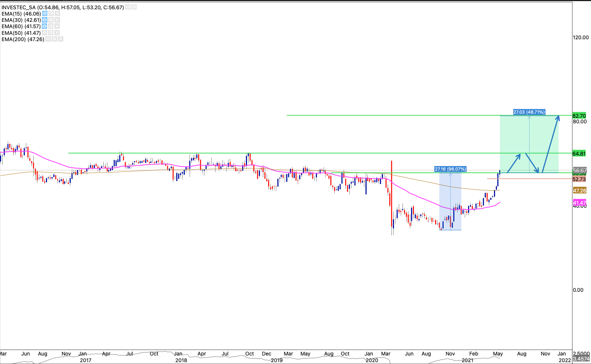Viewport: 591px width, 364px height.
Task: Select the 52.73 red price level label
Action: point(579,179)
